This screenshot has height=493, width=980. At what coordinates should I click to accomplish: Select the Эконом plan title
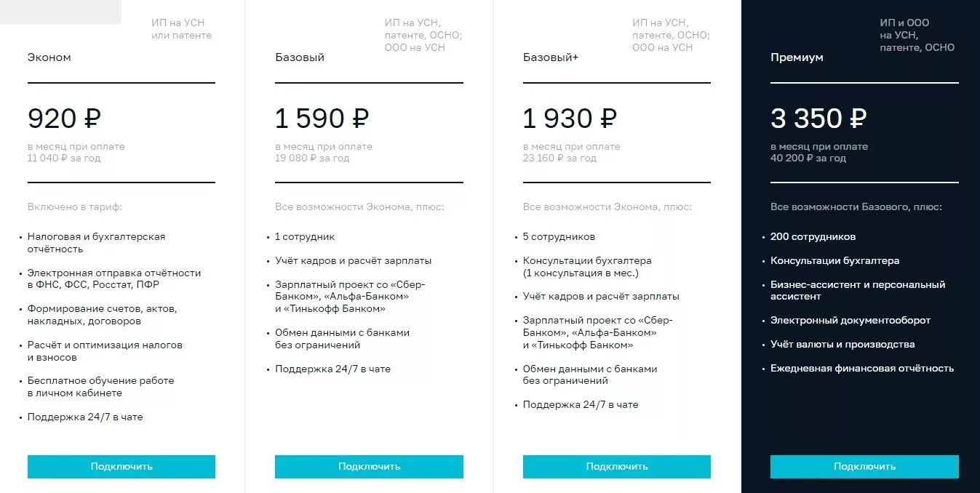pyautogui.click(x=49, y=57)
